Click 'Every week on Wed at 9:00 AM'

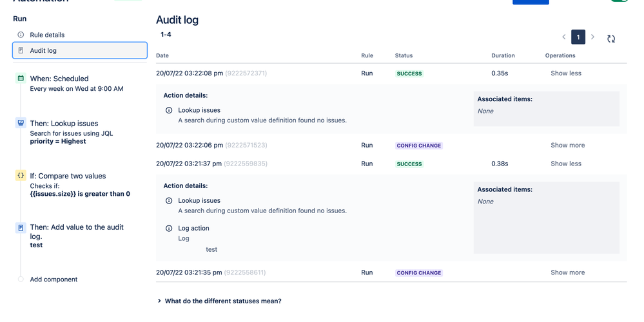pos(77,89)
